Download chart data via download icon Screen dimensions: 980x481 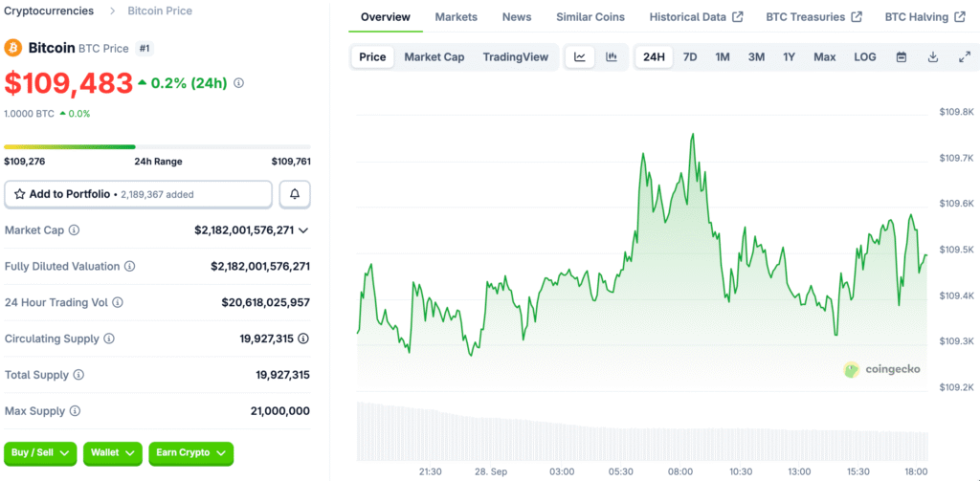pos(932,57)
